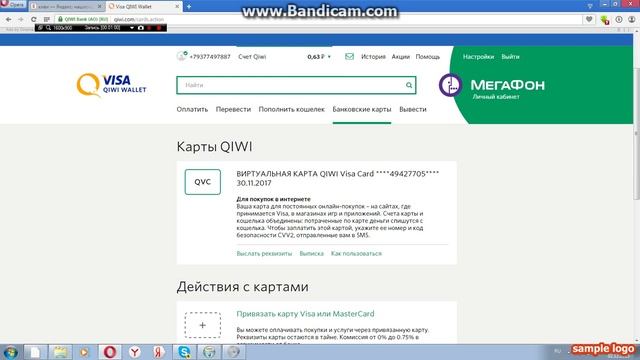
Task: Click the account avatar icon beside phone number
Action: click(x=182, y=56)
